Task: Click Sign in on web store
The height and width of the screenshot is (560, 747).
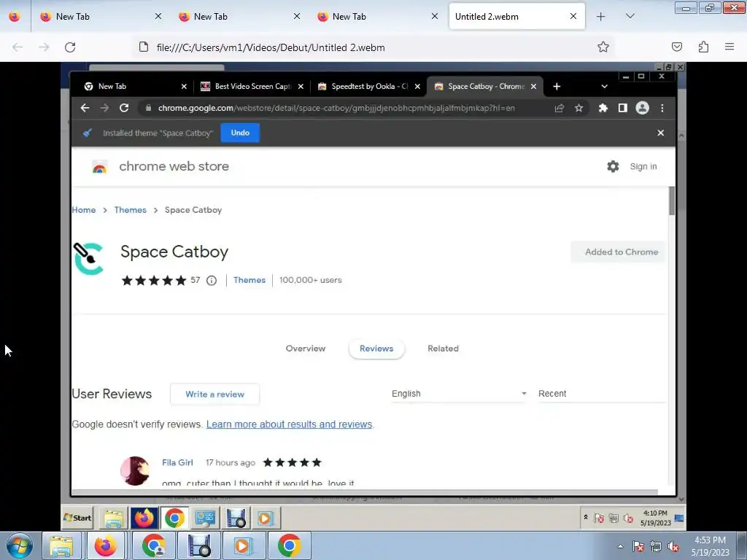Action: [643, 166]
